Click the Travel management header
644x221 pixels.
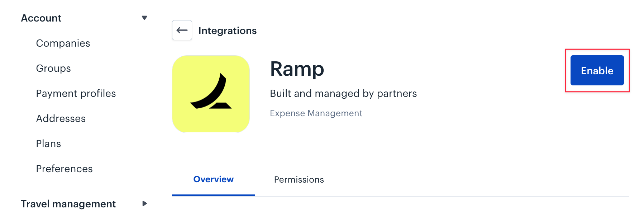68,204
